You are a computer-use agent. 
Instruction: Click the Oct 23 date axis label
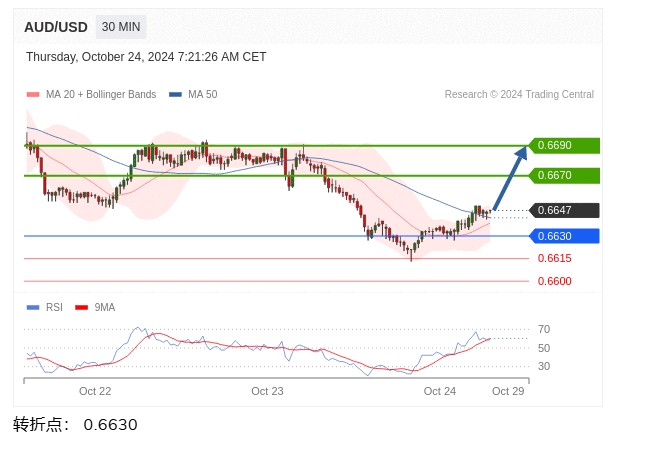pyautogui.click(x=267, y=391)
